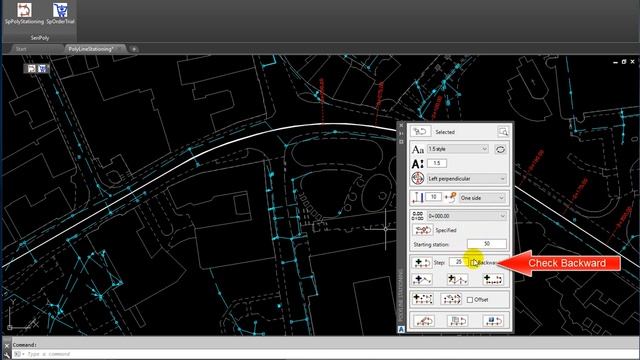Check the Backward checkbox
Screen dimensions: 640x360
click(x=473, y=262)
